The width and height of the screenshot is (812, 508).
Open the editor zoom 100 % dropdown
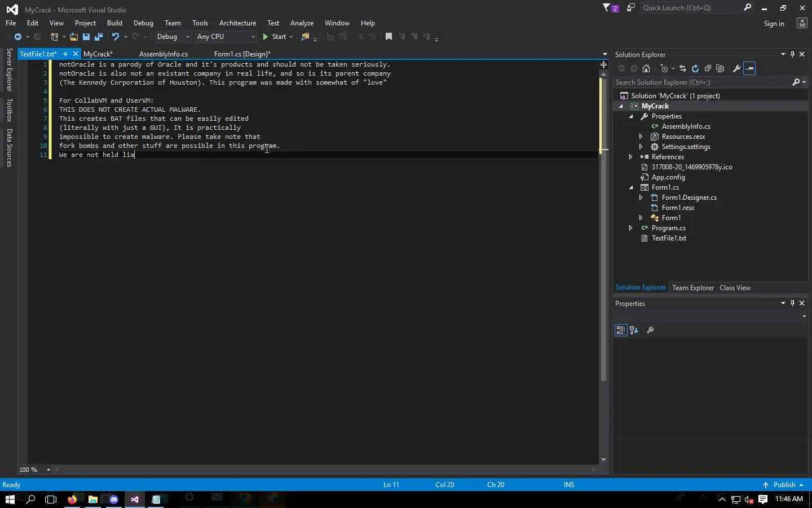pos(48,470)
